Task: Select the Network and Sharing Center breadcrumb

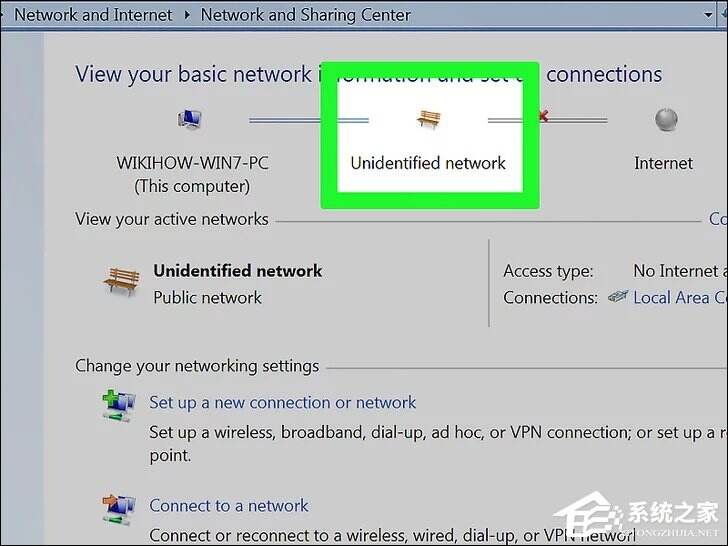Action: (x=306, y=15)
